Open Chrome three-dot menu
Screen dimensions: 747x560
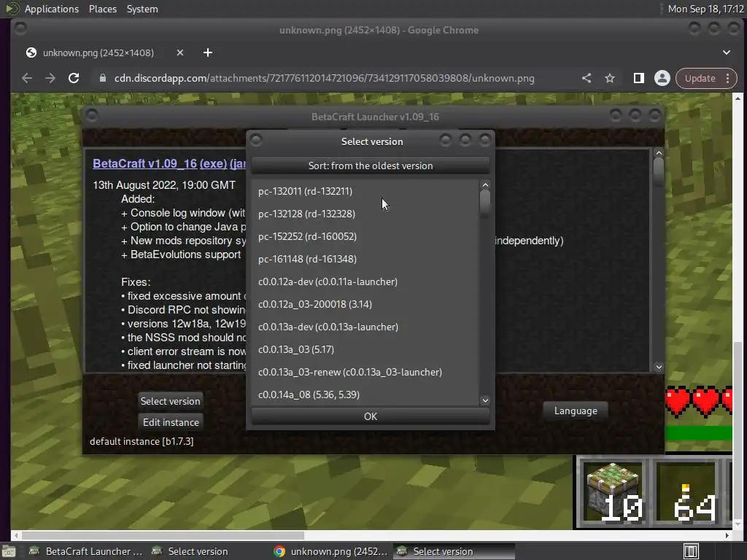[x=727, y=78]
